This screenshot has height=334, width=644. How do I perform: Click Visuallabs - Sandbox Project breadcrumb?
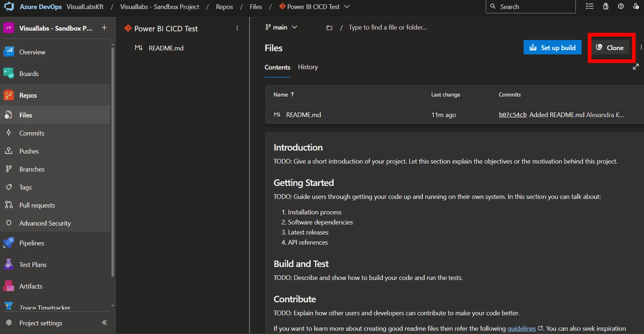coord(160,7)
